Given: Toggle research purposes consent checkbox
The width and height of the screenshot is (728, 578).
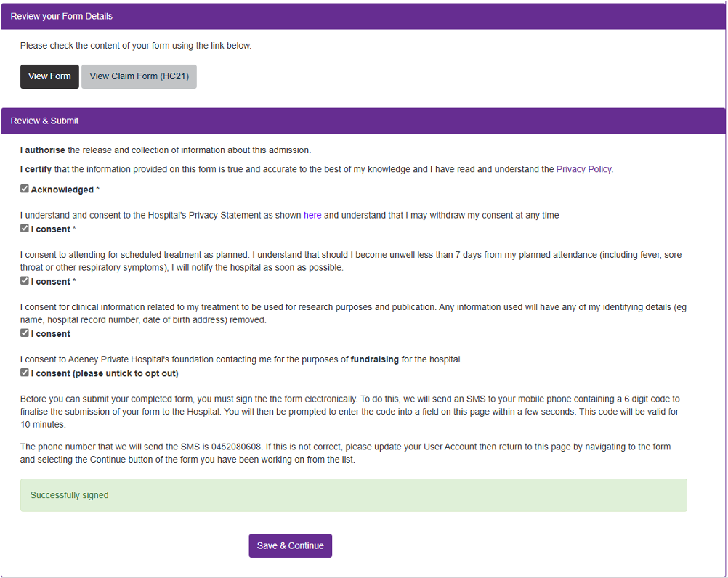Looking at the screenshot, I should (x=25, y=333).
